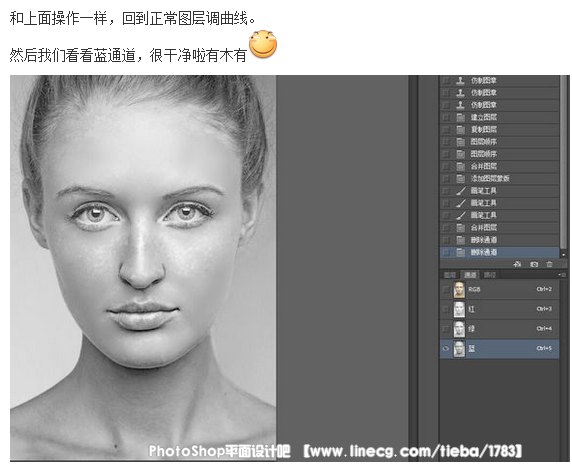Select the highlighted 删除通道 history state

coord(499,252)
